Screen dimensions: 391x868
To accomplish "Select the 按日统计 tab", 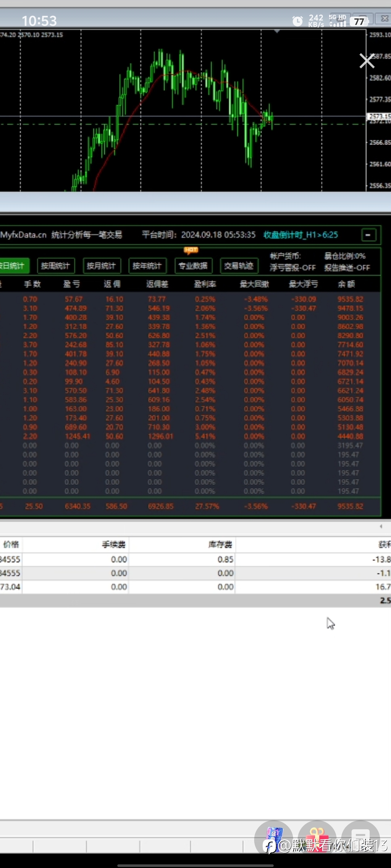I will click(14, 266).
